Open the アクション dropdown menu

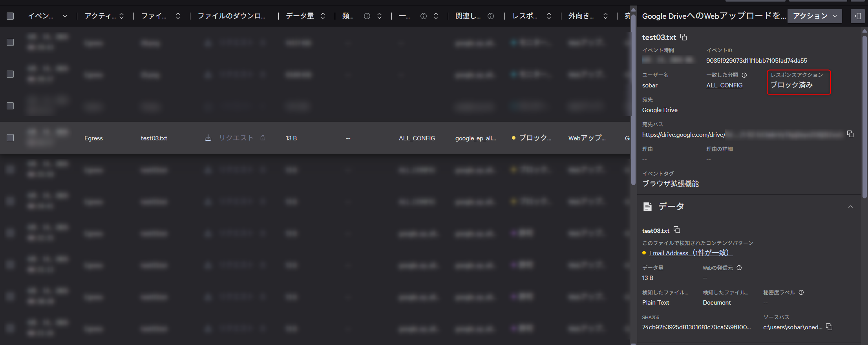(x=815, y=16)
